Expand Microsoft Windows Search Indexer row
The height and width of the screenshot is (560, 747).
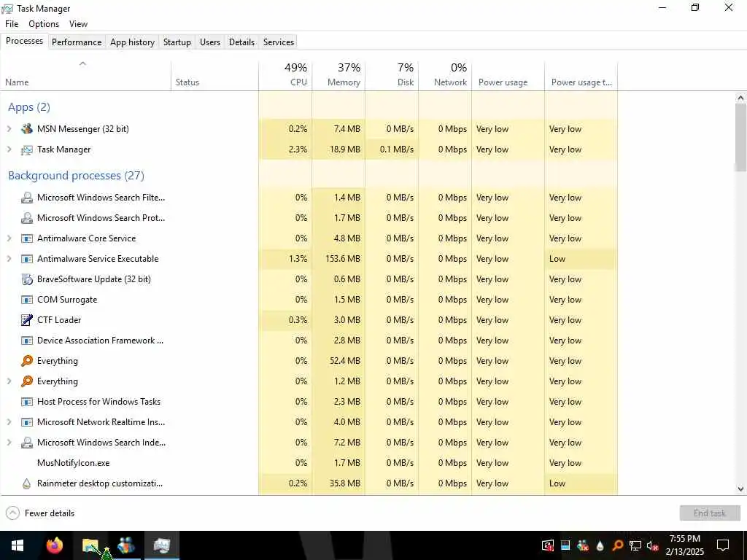[9, 443]
